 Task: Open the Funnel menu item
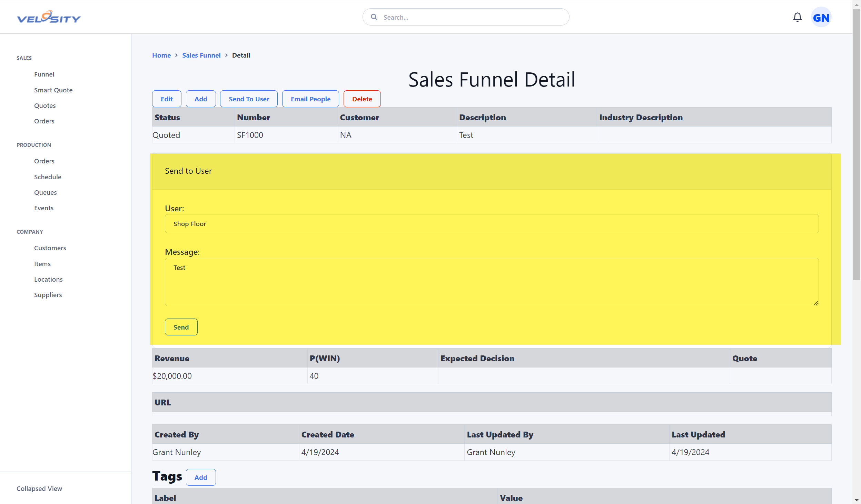44,74
